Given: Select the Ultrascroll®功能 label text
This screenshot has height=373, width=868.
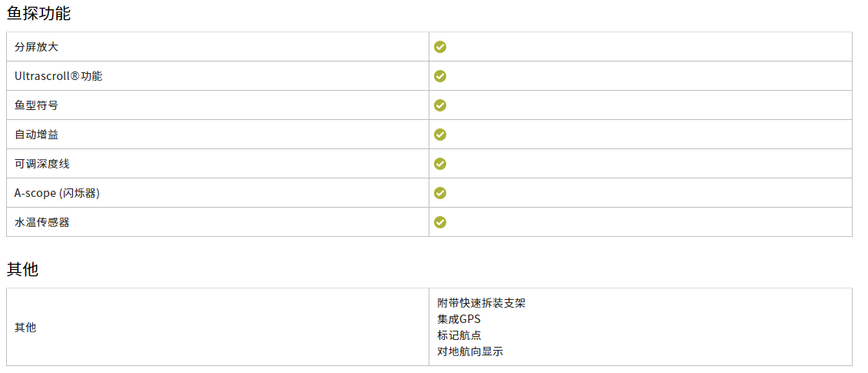Looking at the screenshot, I should point(58,76).
